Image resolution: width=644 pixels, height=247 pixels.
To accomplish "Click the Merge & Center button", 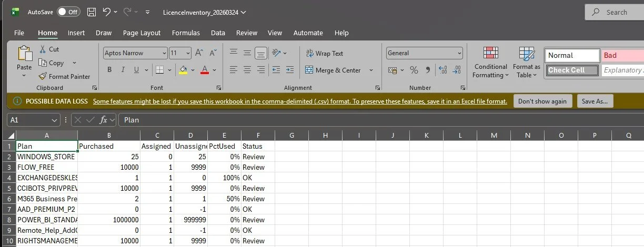I will (333, 70).
